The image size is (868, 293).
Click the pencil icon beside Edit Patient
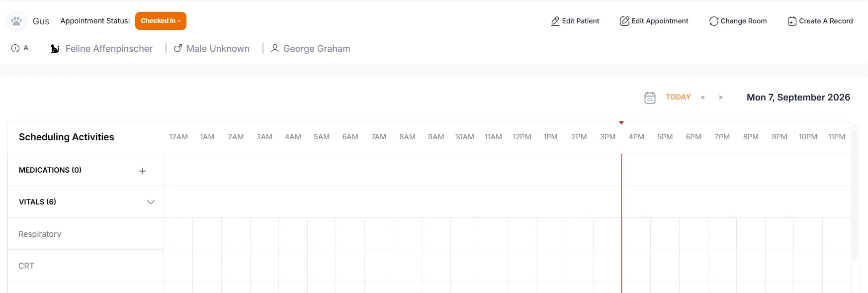pos(555,21)
